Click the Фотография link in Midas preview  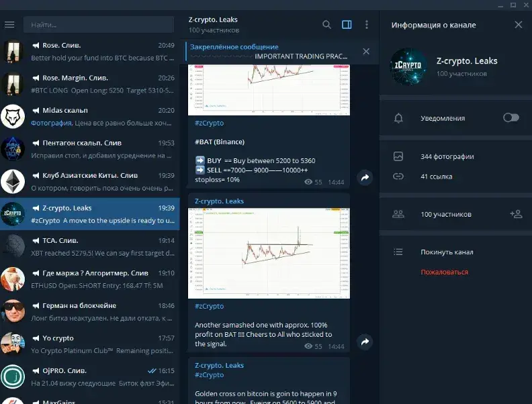(x=51, y=123)
